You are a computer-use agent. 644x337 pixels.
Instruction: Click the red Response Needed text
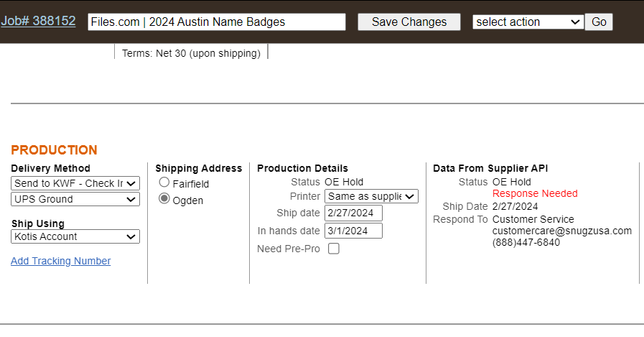[x=535, y=193]
